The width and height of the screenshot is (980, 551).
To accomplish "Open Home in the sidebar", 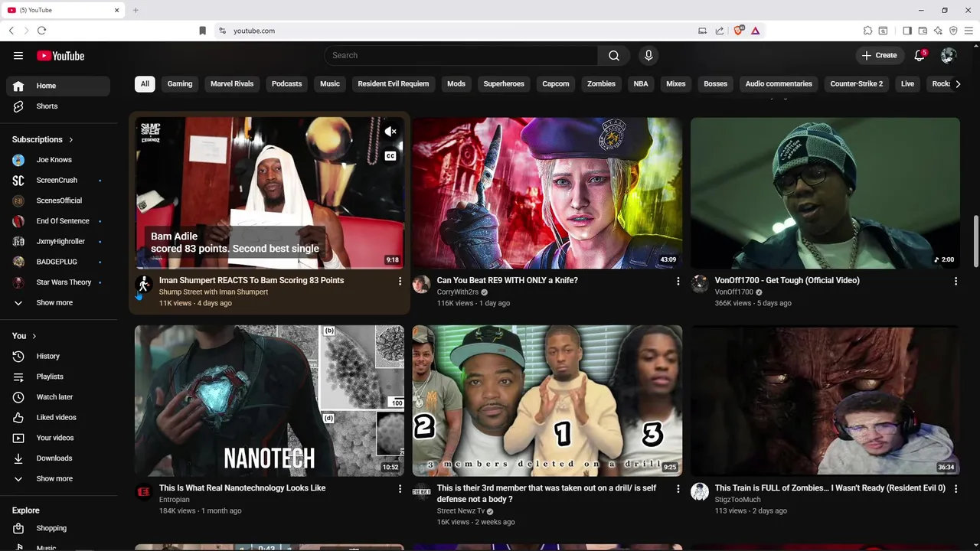I will pos(58,86).
